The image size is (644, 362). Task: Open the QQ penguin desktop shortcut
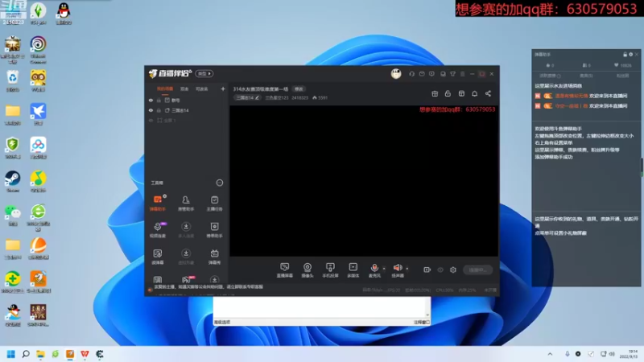tap(64, 14)
